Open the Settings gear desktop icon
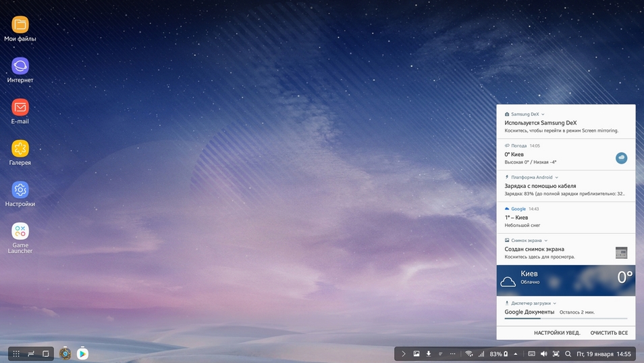Image resolution: width=644 pixels, height=363 pixels. 20,190
